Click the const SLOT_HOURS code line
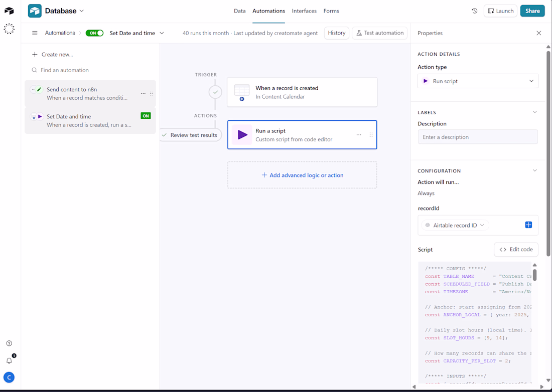Screen dimensions: 552x392 467,338
